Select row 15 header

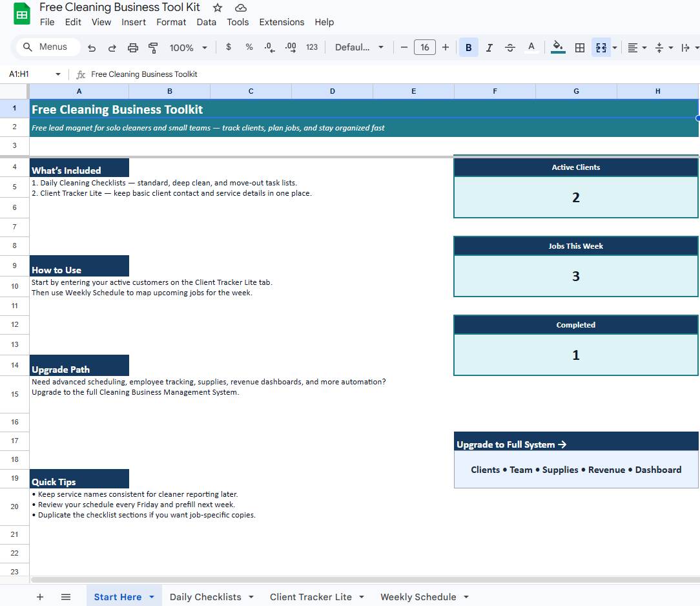(15, 394)
